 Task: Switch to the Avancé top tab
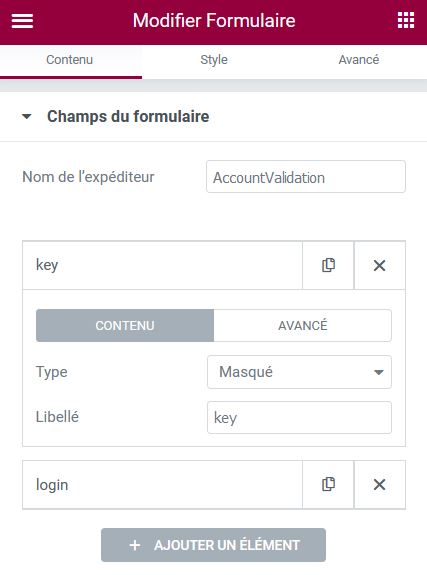tap(358, 60)
